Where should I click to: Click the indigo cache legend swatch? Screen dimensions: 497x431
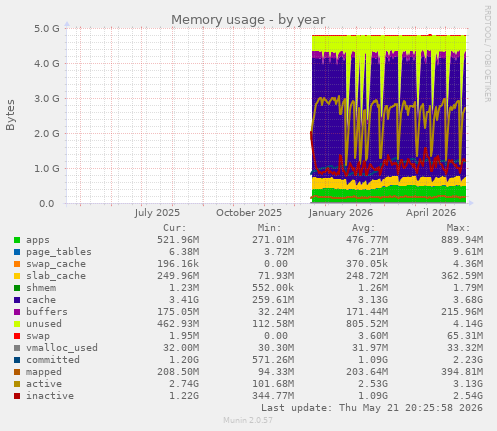[x=17, y=300]
